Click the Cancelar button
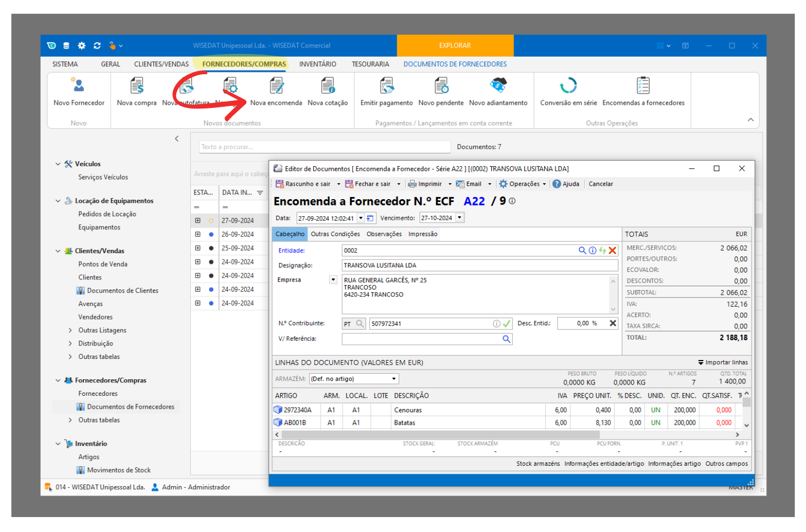Screen dimensions: 806x532 pos(601,184)
